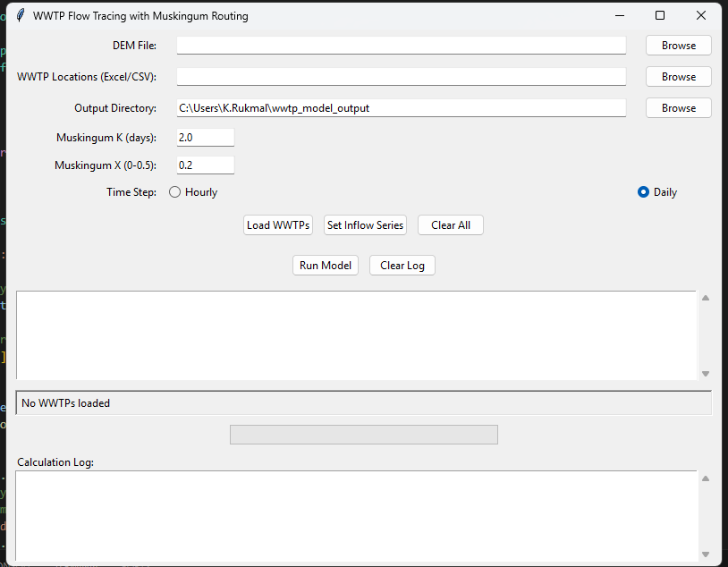Image resolution: width=728 pixels, height=567 pixels.
Task: Click the WWTP Locations path field
Action: pos(401,76)
